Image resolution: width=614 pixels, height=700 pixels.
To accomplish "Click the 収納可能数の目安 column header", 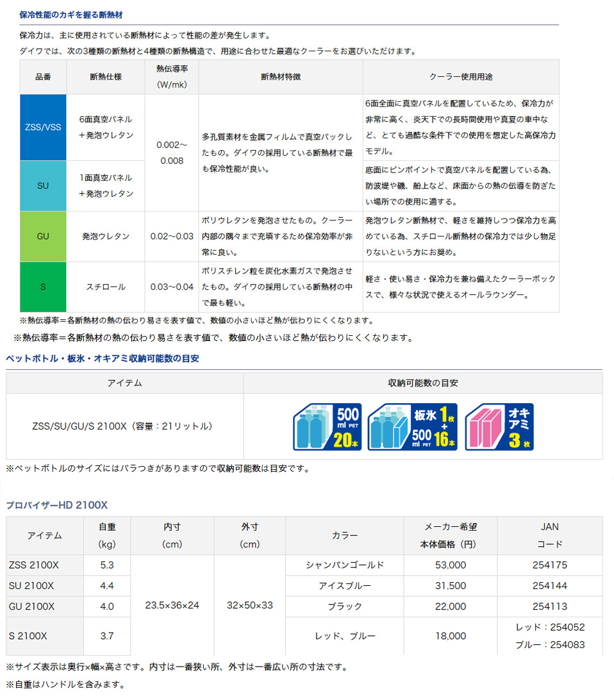I will pos(423,383).
